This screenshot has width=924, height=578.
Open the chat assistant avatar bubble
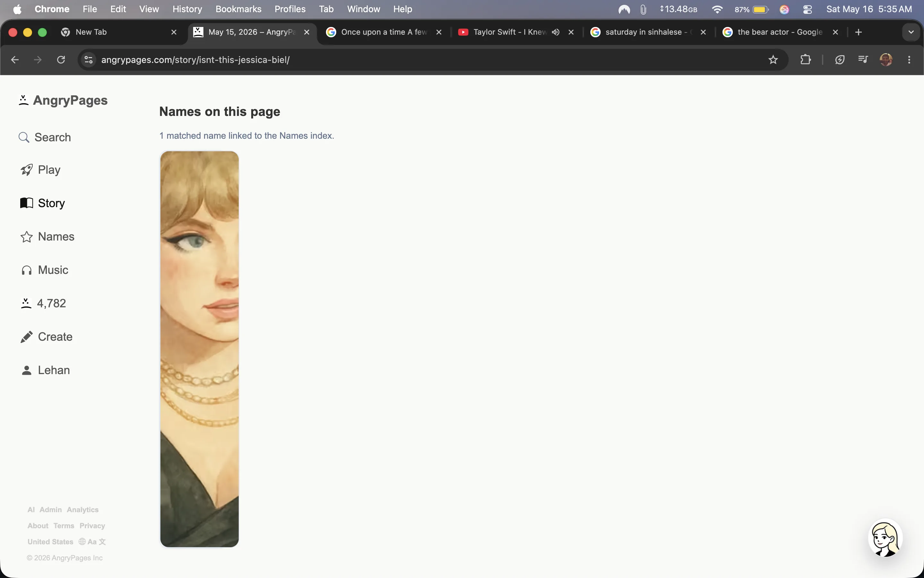click(885, 538)
